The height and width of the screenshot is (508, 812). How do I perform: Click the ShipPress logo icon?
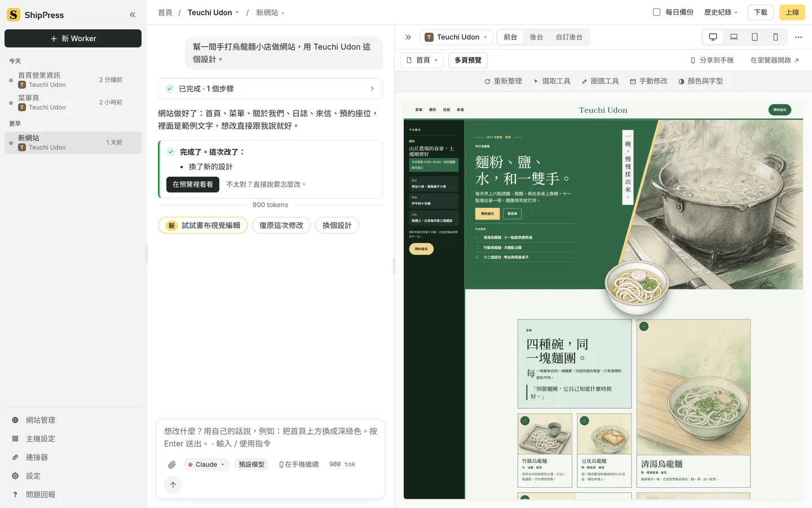14,15
